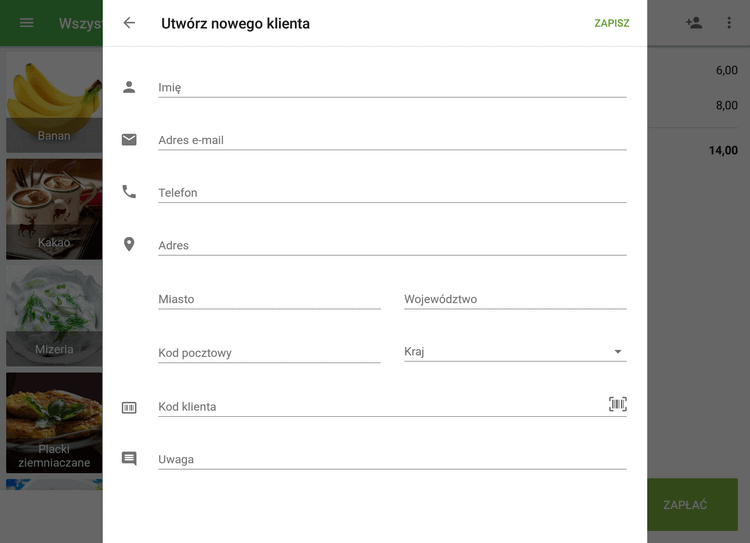Image resolution: width=750 pixels, height=543 pixels.
Task: Click the envelope icon beside Adres e-mail
Action: tap(129, 140)
